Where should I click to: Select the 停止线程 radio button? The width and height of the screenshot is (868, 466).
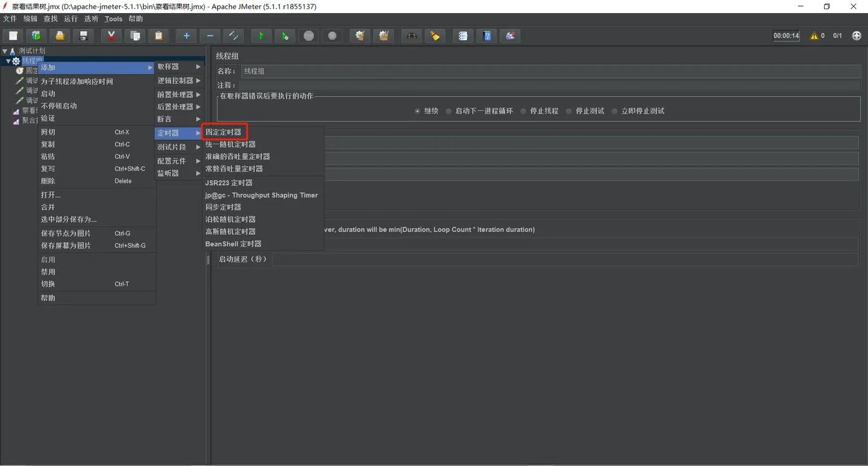point(523,112)
